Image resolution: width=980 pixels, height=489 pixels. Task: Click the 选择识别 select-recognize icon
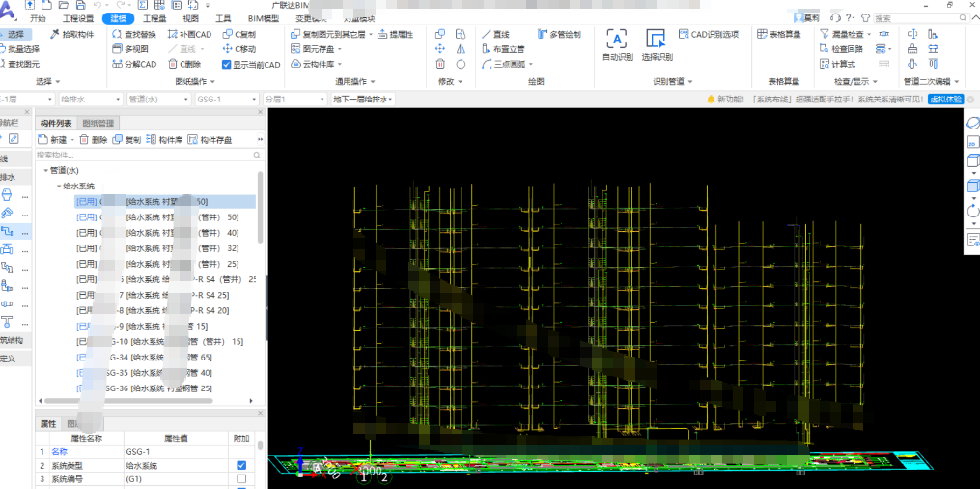pyautogui.click(x=657, y=40)
